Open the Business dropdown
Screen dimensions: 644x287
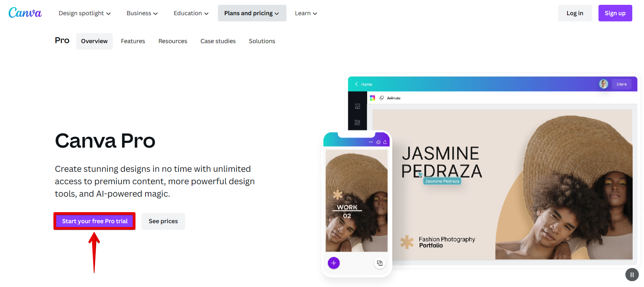[x=142, y=13]
